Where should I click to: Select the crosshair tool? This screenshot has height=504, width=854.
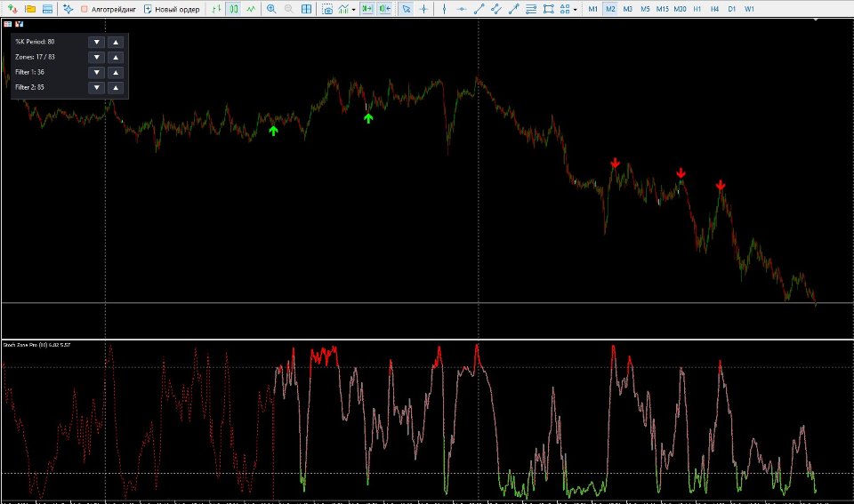coord(423,9)
